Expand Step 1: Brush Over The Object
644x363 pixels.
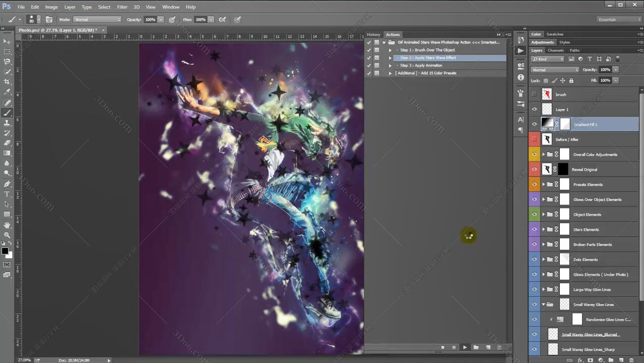[390, 50]
